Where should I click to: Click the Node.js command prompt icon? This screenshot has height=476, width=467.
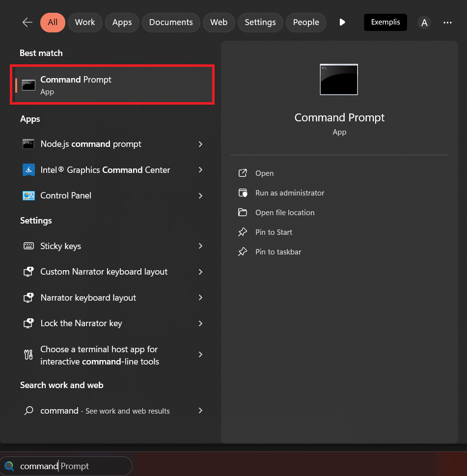(x=28, y=144)
